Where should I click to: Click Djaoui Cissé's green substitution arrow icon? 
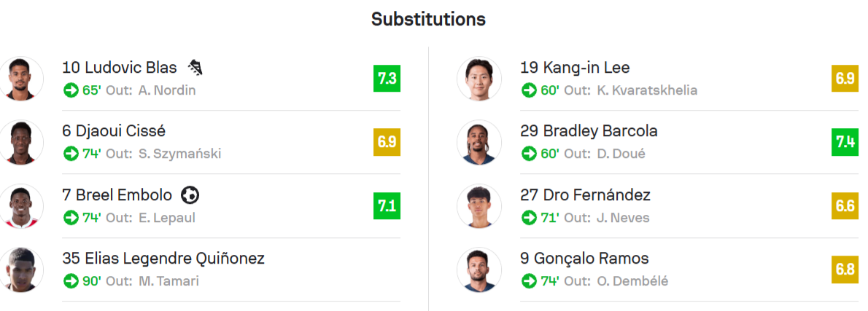(71, 154)
